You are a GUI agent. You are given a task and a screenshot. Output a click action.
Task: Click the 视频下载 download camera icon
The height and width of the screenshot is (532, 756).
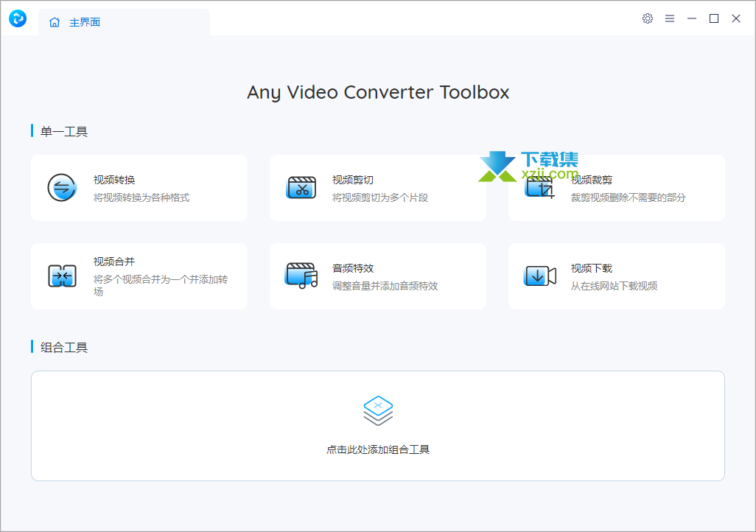point(540,276)
